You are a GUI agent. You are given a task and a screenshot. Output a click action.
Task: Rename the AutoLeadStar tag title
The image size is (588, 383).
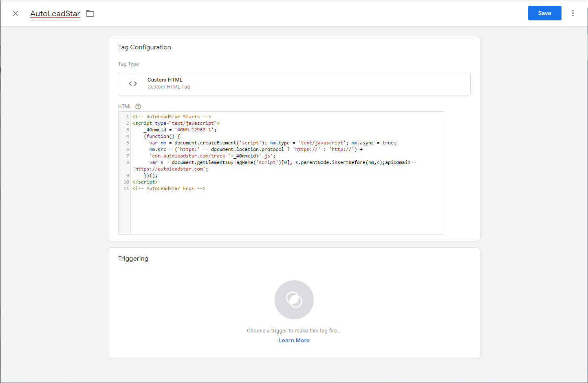click(x=55, y=13)
